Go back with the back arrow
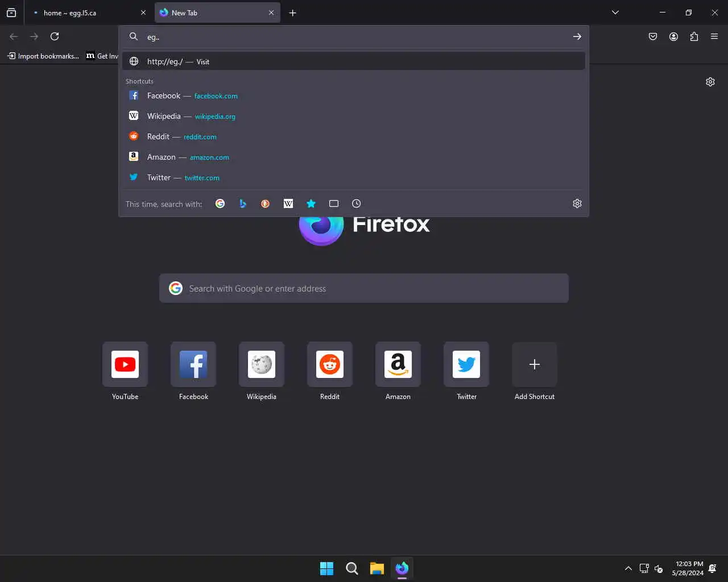 tap(14, 36)
